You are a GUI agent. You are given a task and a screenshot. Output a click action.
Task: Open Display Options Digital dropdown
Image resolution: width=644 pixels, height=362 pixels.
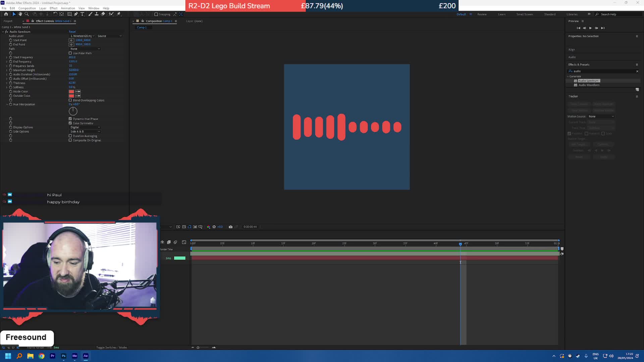point(85,127)
